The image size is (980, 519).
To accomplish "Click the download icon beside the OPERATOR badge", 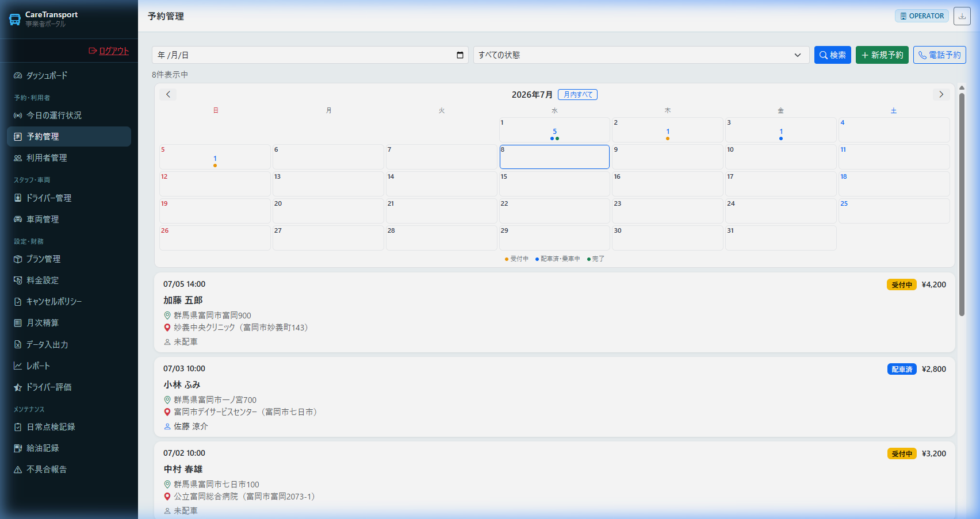I will [962, 16].
